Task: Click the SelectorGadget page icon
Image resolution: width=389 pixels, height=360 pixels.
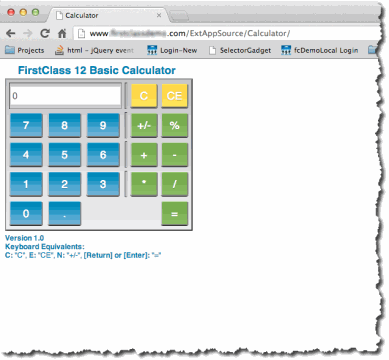Action: click(212, 50)
